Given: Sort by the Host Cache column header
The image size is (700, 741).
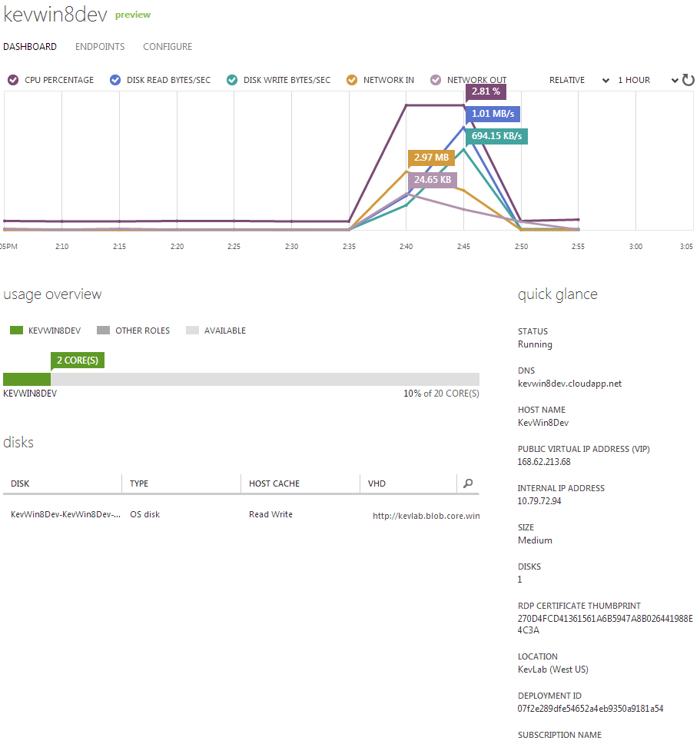Looking at the screenshot, I should tap(274, 483).
